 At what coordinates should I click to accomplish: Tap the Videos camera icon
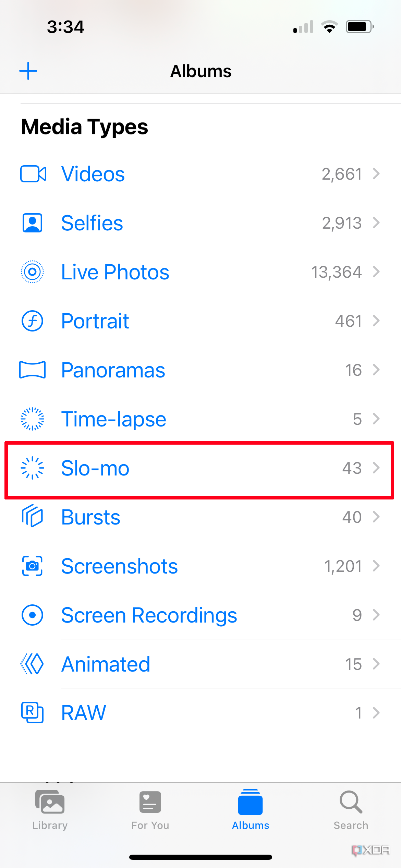click(32, 174)
